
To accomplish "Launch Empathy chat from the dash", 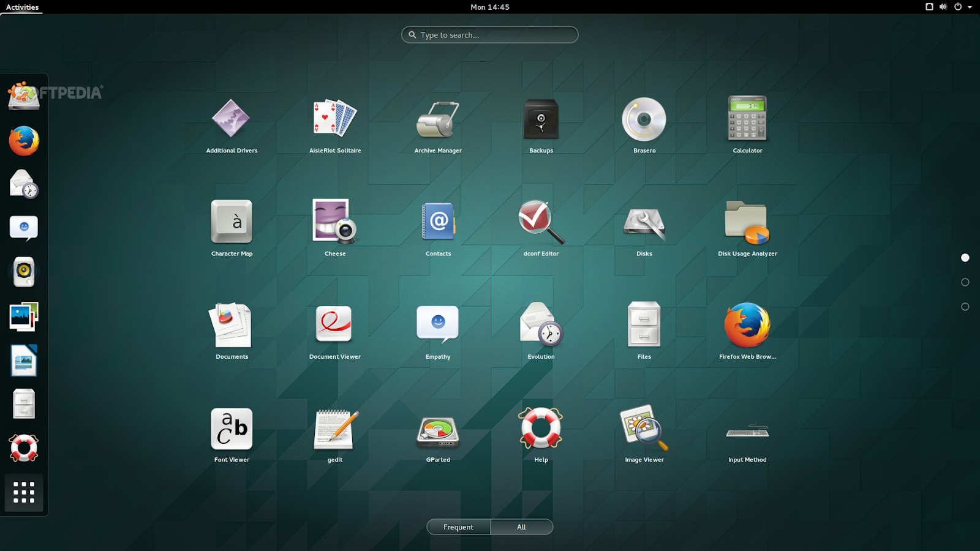I will point(24,228).
